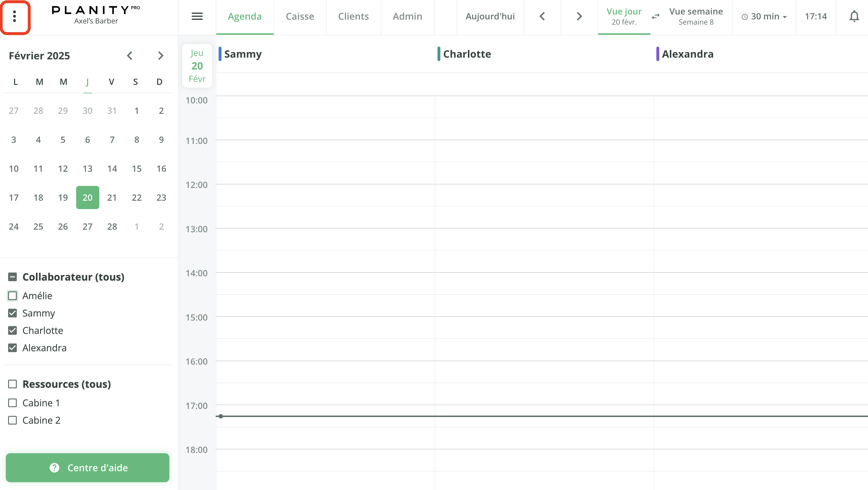868x490 pixels.
Task: Show previous month in mini calendar
Action: pyautogui.click(x=130, y=56)
